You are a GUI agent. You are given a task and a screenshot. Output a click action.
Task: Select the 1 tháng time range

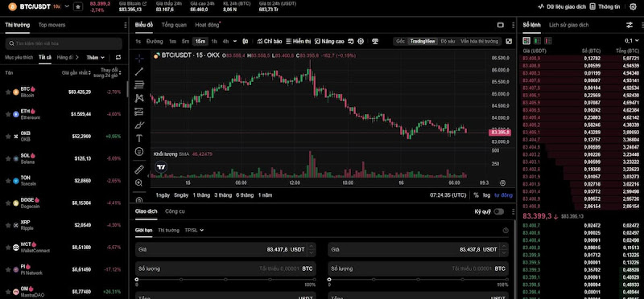201,195
